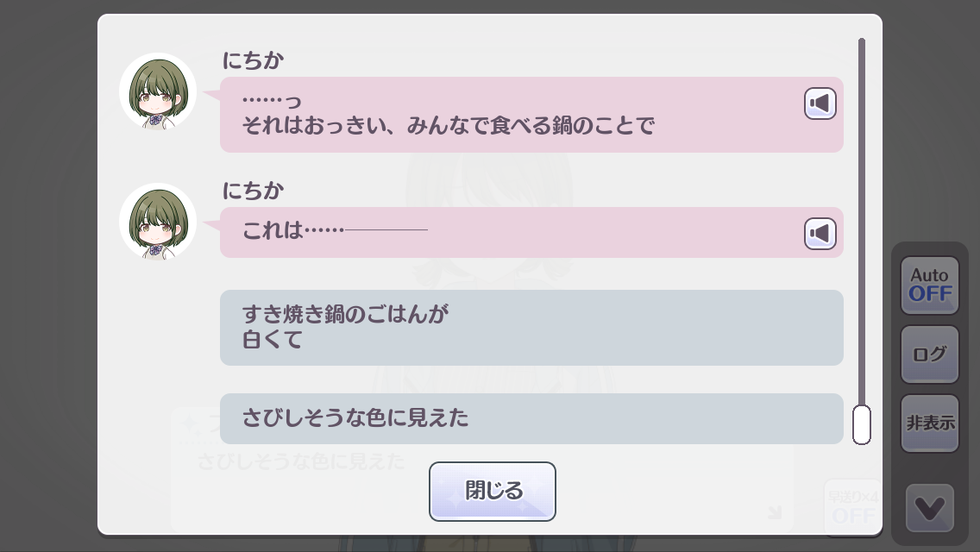Click the log scrollbar track near top

click(861, 69)
